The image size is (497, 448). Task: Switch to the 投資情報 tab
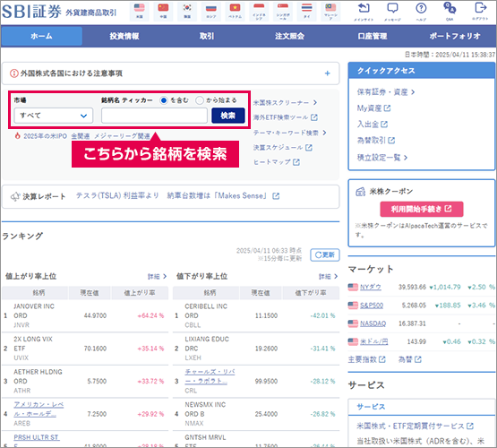point(124,36)
